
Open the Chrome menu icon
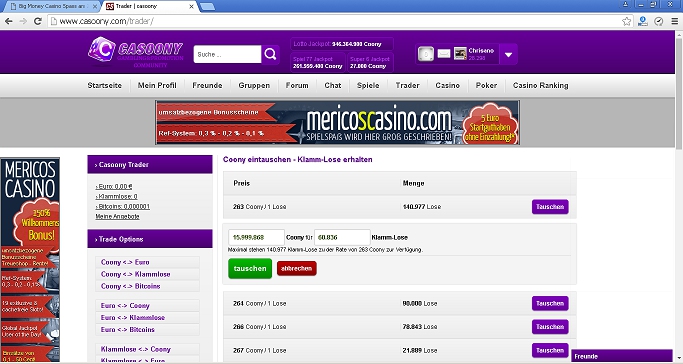(x=674, y=21)
